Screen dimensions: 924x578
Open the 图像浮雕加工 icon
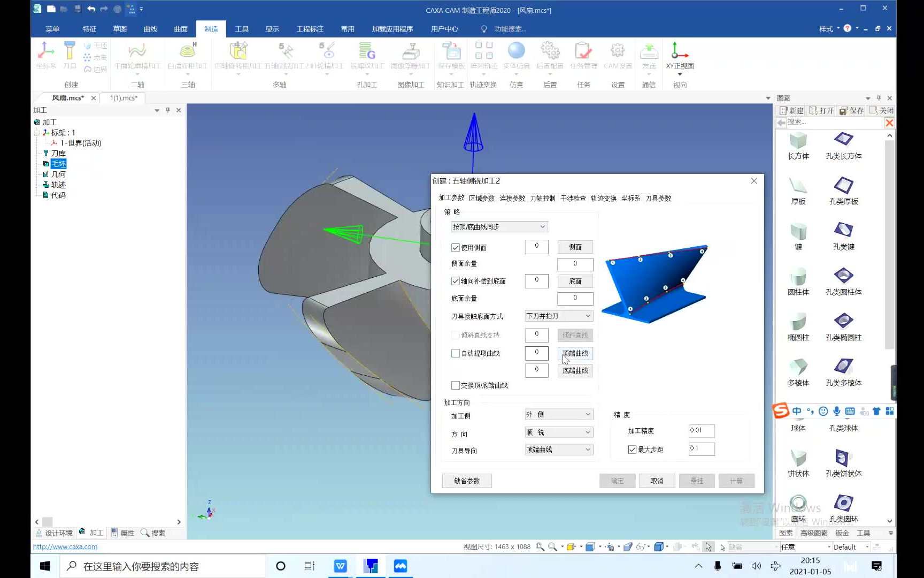click(410, 56)
